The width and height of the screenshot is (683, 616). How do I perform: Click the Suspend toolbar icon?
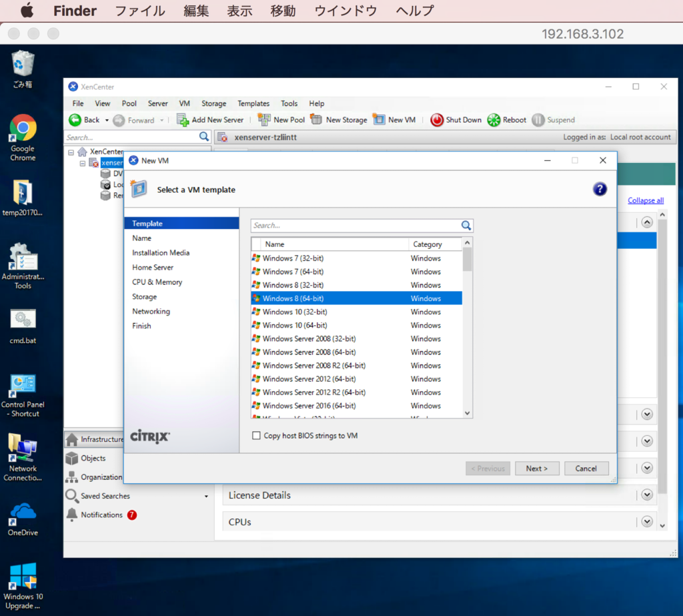click(538, 120)
